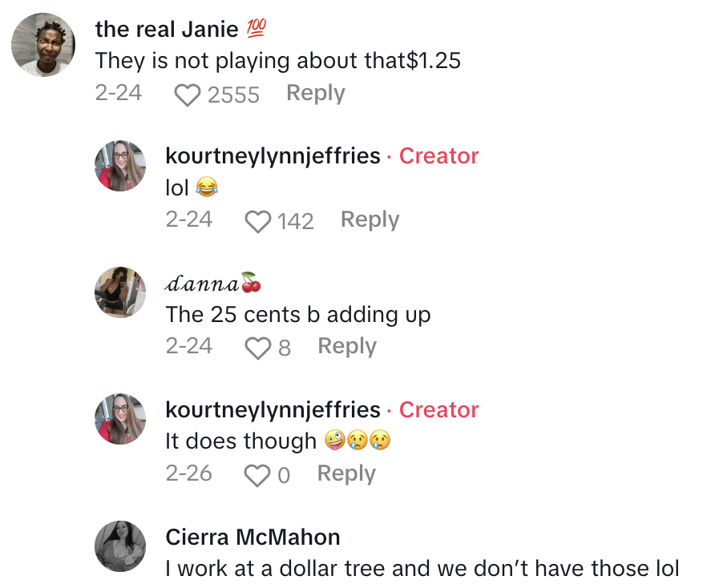
Task: Open kourtneylynnjeffries username on "lol" reply
Action: click(x=273, y=155)
